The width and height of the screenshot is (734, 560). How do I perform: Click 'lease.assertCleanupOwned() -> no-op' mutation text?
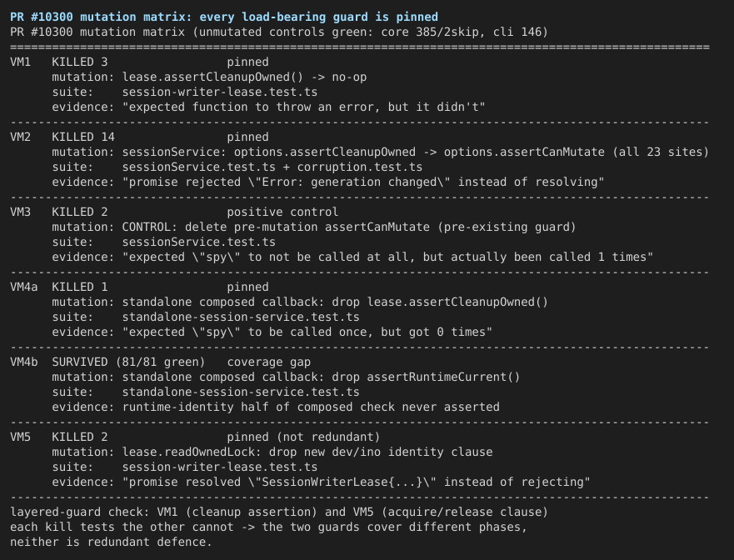click(x=244, y=77)
